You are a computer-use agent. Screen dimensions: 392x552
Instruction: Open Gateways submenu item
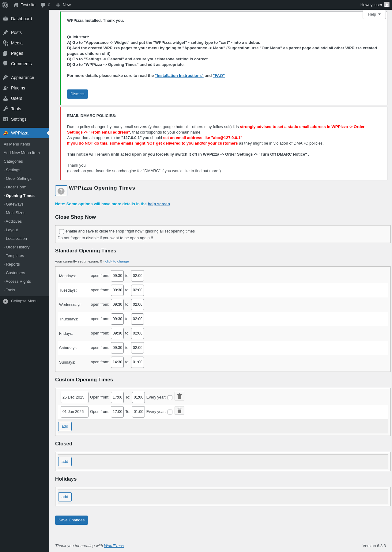pyautogui.click(x=14, y=204)
